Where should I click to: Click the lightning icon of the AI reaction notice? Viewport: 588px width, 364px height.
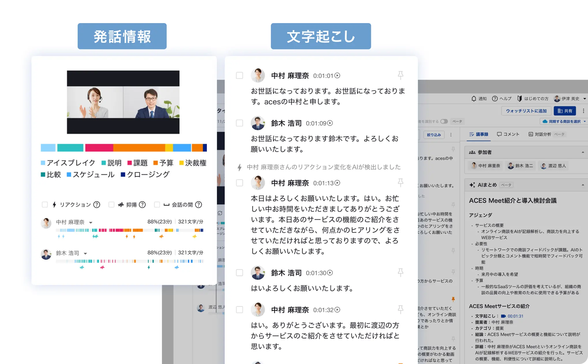point(239,167)
